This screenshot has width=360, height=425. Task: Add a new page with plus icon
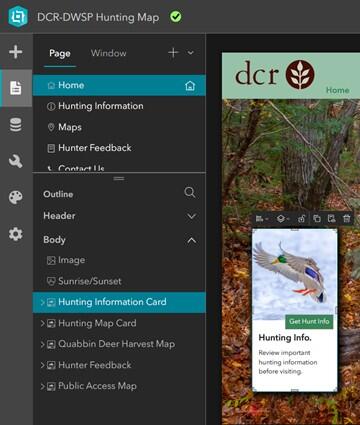tap(173, 53)
